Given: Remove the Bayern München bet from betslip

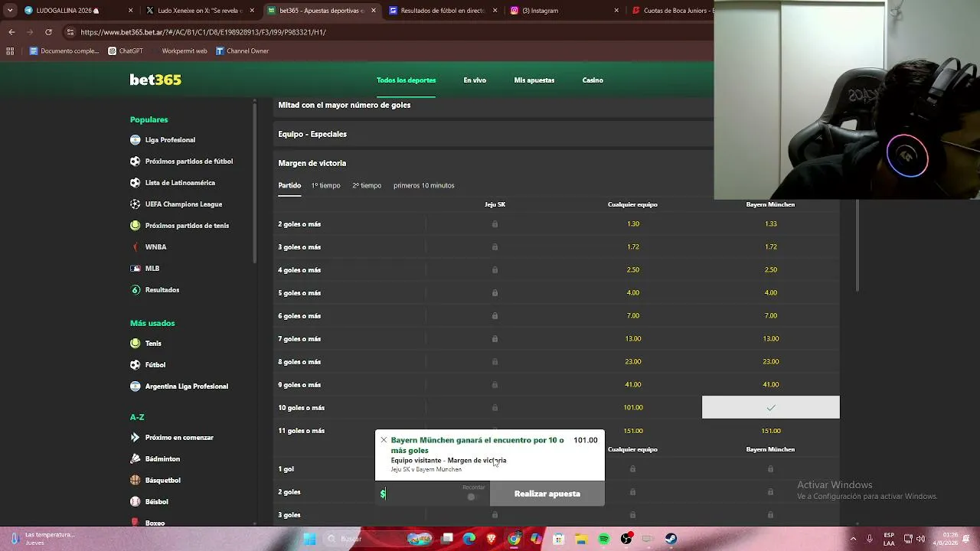Looking at the screenshot, I should click(384, 440).
